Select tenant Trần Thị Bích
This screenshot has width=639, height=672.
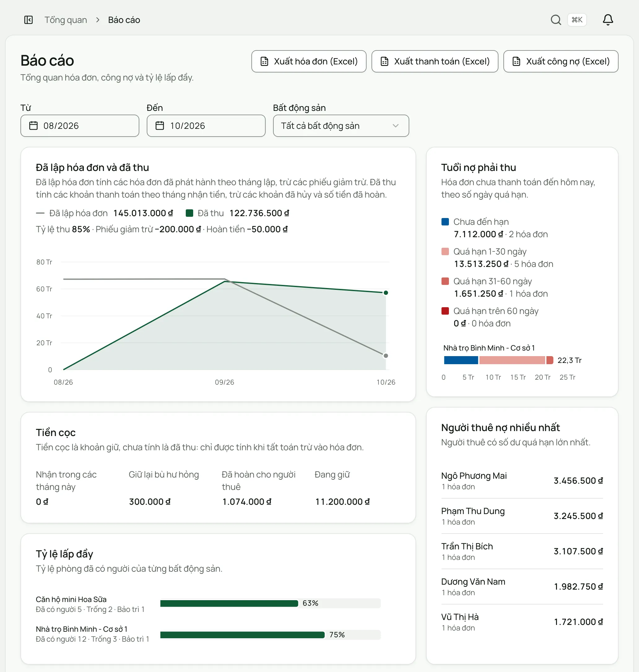(x=522, y=551)
